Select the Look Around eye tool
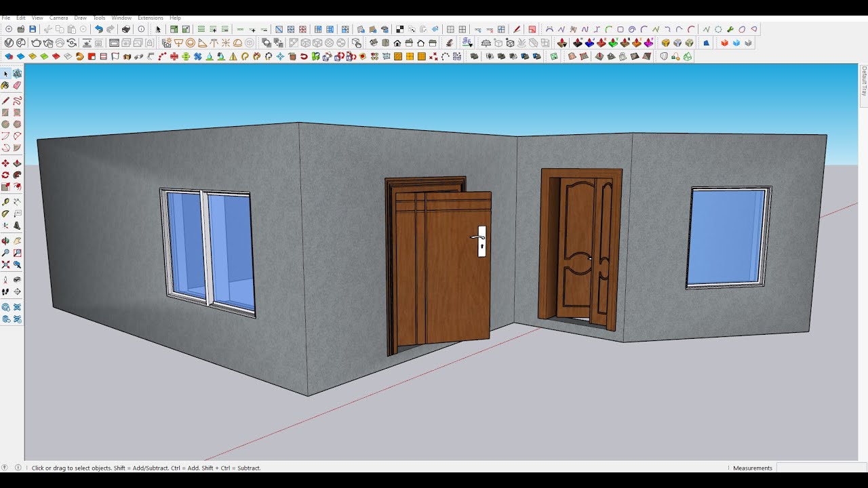868x488 pixels. click(17, 280)
